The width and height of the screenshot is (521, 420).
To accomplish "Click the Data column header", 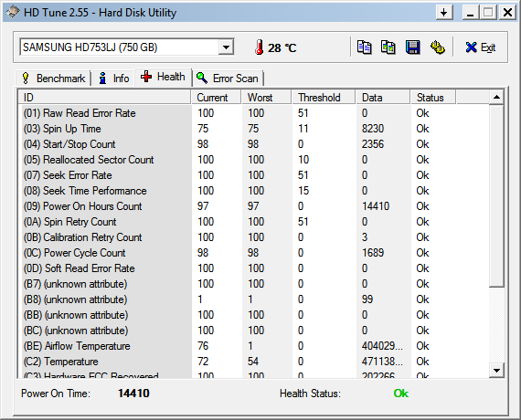I will point(383,98).
